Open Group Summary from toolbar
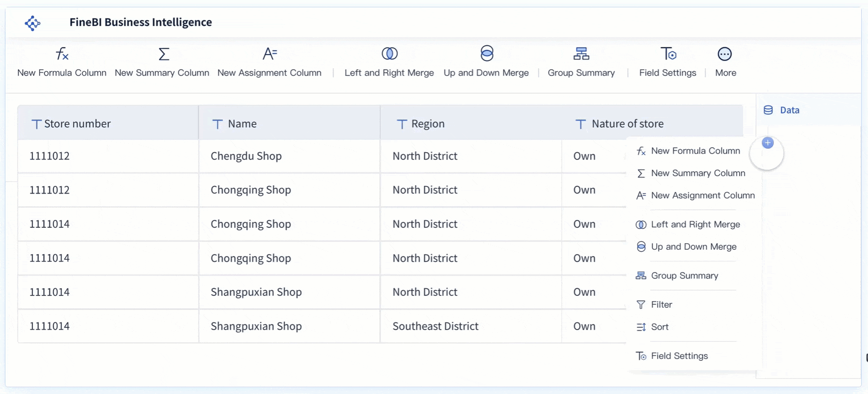Viewport: 868px width, 394px height. (581, 54)
